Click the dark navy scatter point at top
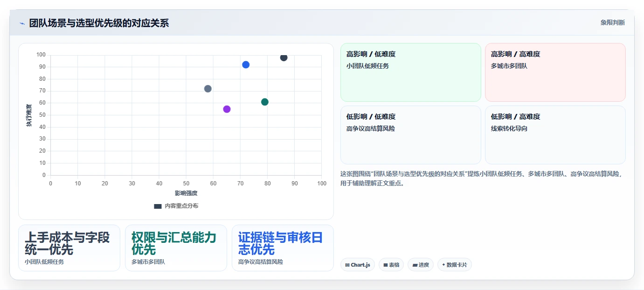Image resolution: width=644 pixels, height=290 pixels. (x=284, y=57)
